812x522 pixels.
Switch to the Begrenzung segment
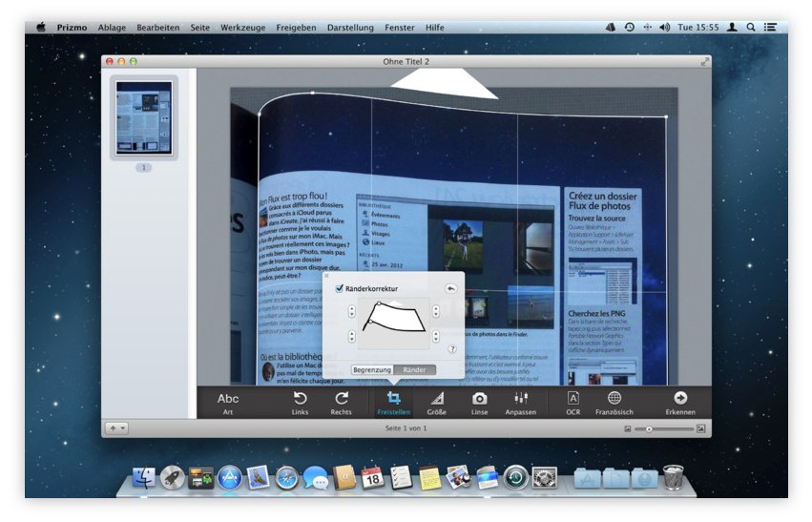[x=372, y=369]
